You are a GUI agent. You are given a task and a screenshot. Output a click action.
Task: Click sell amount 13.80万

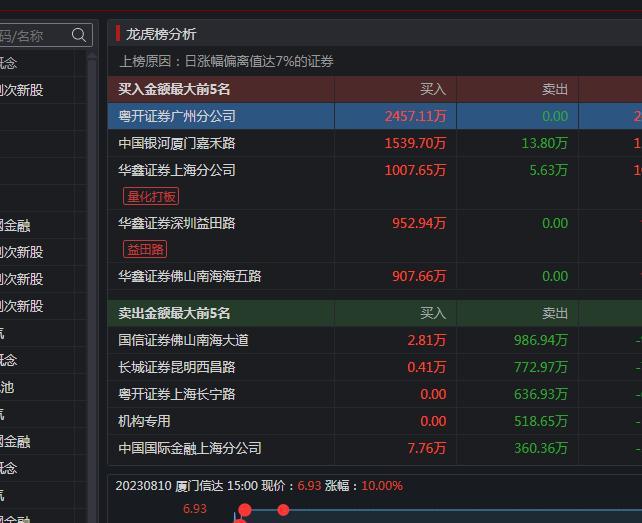[x=545, y=143]
